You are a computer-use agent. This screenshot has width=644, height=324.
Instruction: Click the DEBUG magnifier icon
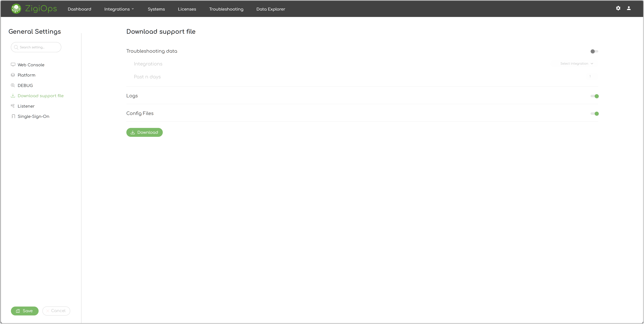coord(13,85)
